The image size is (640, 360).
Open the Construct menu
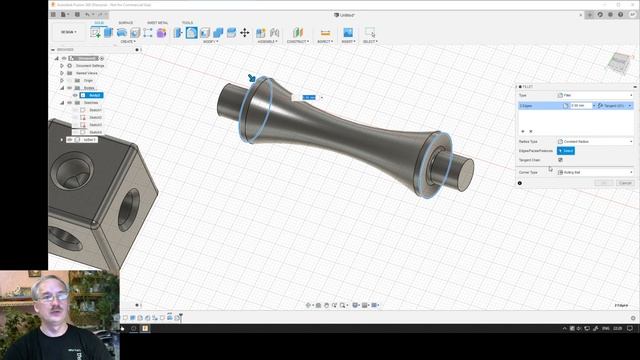(298, 42)
